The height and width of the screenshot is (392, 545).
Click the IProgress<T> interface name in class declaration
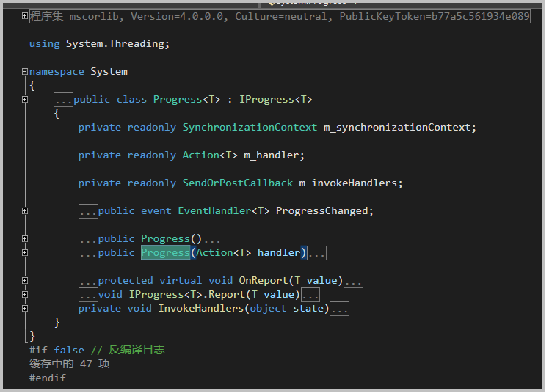click(276, 99)
